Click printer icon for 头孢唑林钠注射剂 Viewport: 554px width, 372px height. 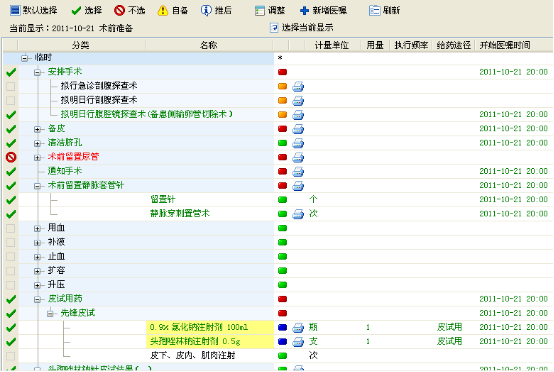[x=298, y=342]
